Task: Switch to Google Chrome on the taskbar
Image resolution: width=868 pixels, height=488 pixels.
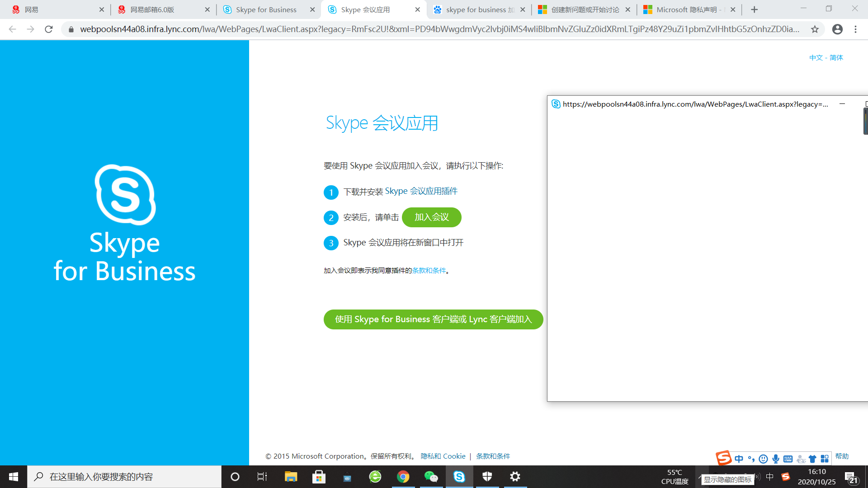Action: click(x=403, y=477)
